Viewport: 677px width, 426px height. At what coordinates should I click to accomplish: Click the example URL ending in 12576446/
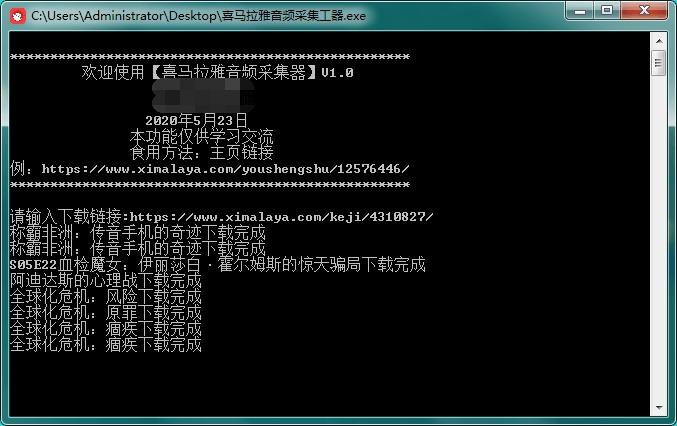click(x=225, y=169)
